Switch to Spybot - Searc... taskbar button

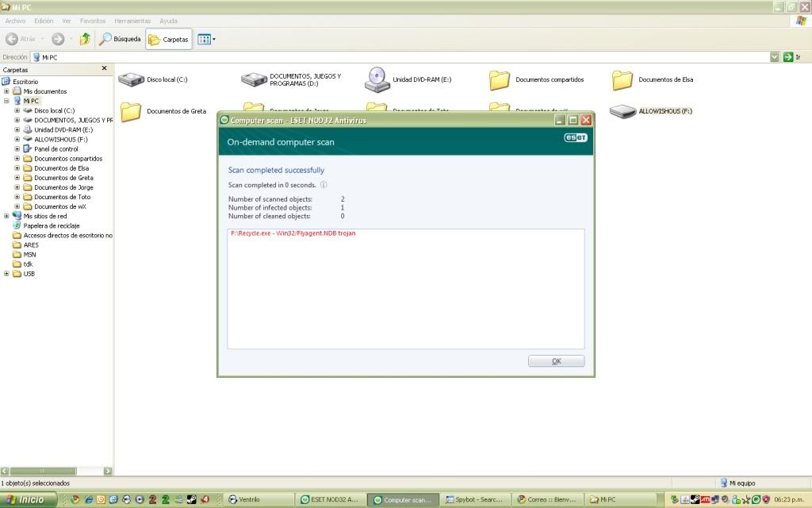(x=474, y=500)
